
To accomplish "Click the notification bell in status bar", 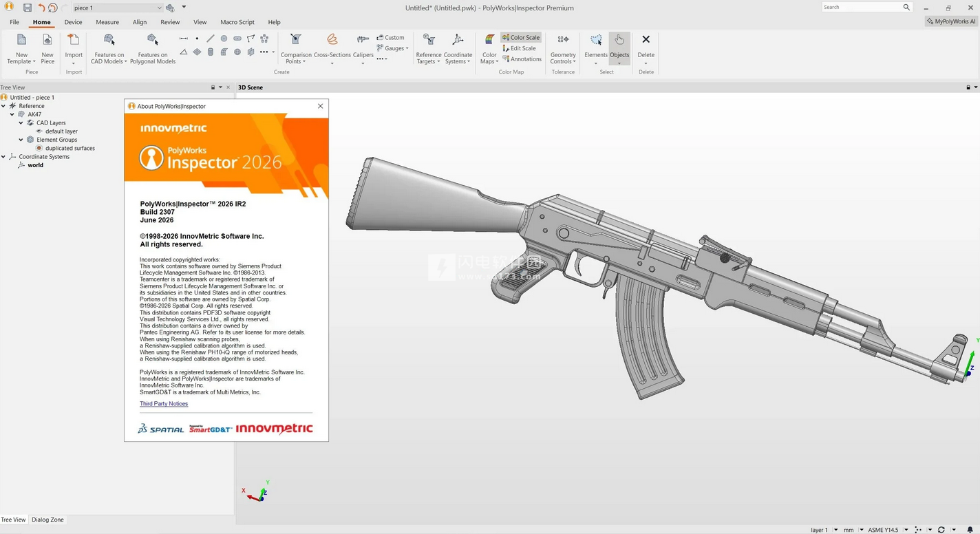I will (x=970, y=530).
